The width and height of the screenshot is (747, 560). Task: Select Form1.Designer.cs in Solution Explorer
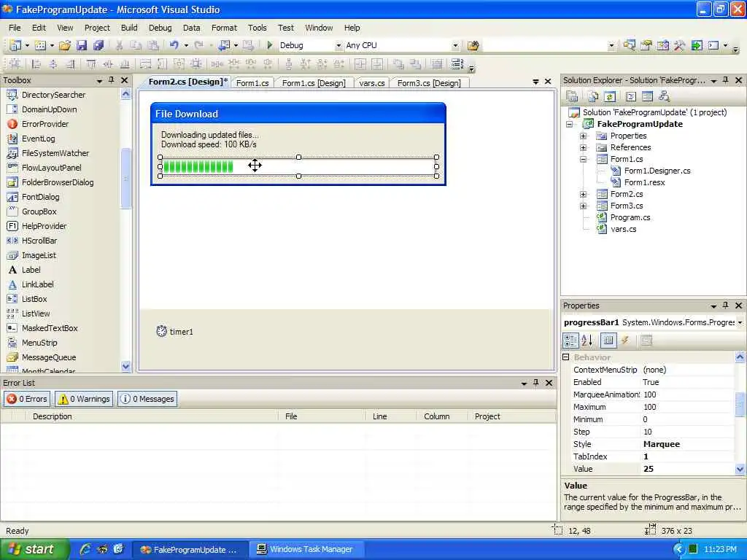tap(657, 171)
